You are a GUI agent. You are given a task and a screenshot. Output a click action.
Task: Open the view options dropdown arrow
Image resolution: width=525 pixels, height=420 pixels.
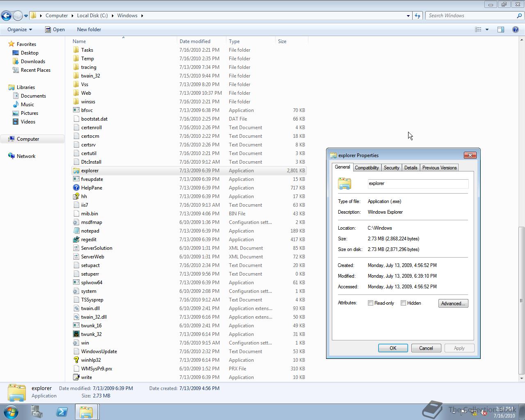coord(487,30)
